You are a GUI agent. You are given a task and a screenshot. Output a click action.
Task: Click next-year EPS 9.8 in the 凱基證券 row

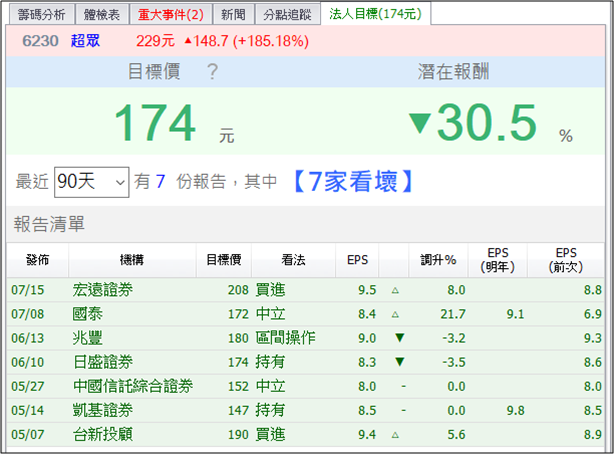(x=515, y=410)
